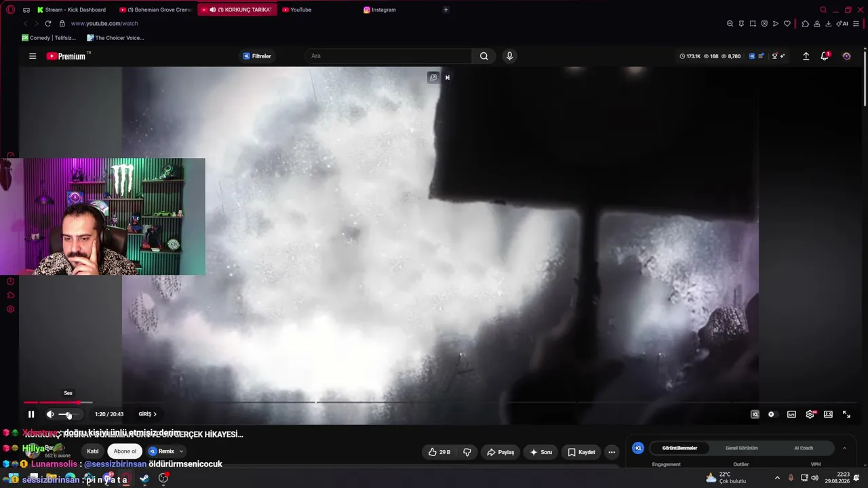Open browser extensions puzzle icon
Image resolution: width=868 pixels, height=488 pixels.
pyautogui.click(x=805, y=24)
